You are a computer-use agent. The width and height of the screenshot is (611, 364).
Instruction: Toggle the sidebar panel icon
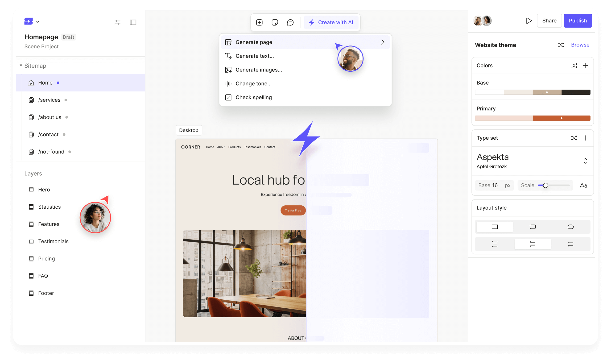[133, 22]
